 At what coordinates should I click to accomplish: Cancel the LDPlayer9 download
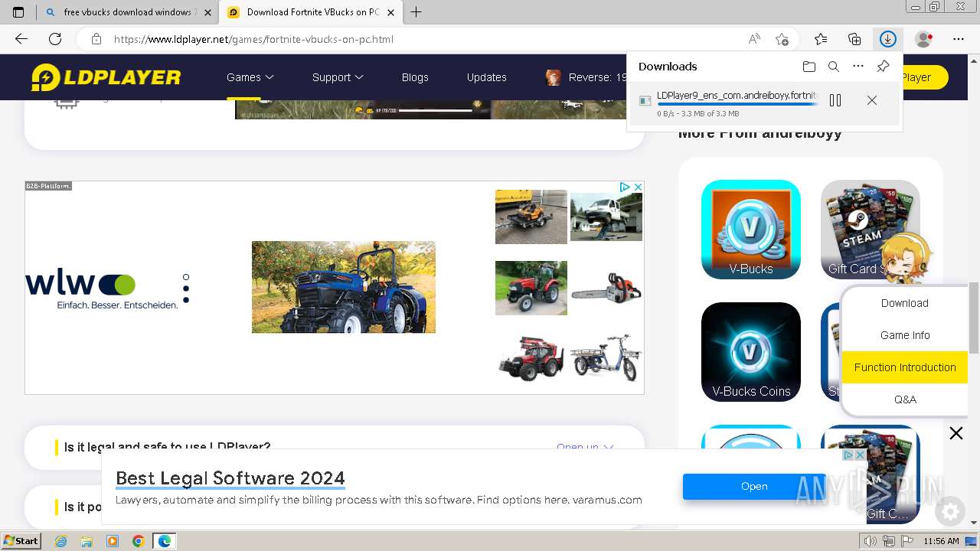(x=872, y=100)
